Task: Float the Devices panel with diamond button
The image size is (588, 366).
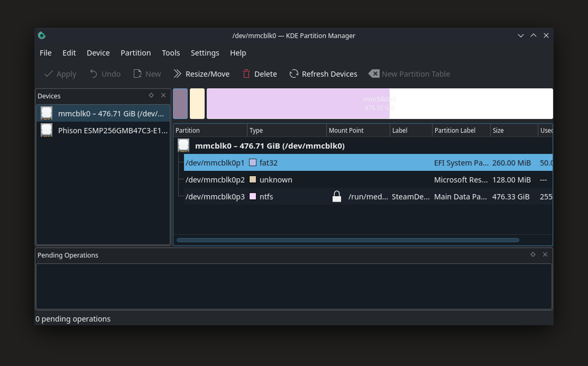Action: tap(151, 95)
